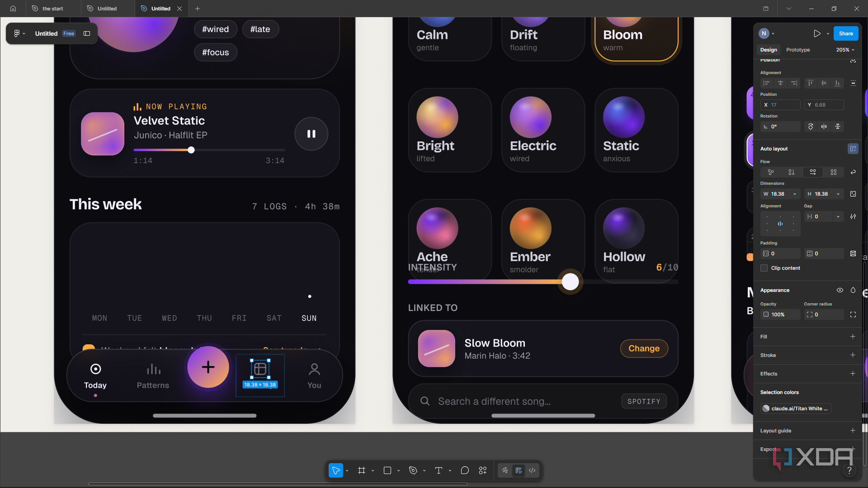The image size is (868, 488).
Task: Open height sizing dropdown arrow
Action: pyautogui.click(x=838, y=194)
